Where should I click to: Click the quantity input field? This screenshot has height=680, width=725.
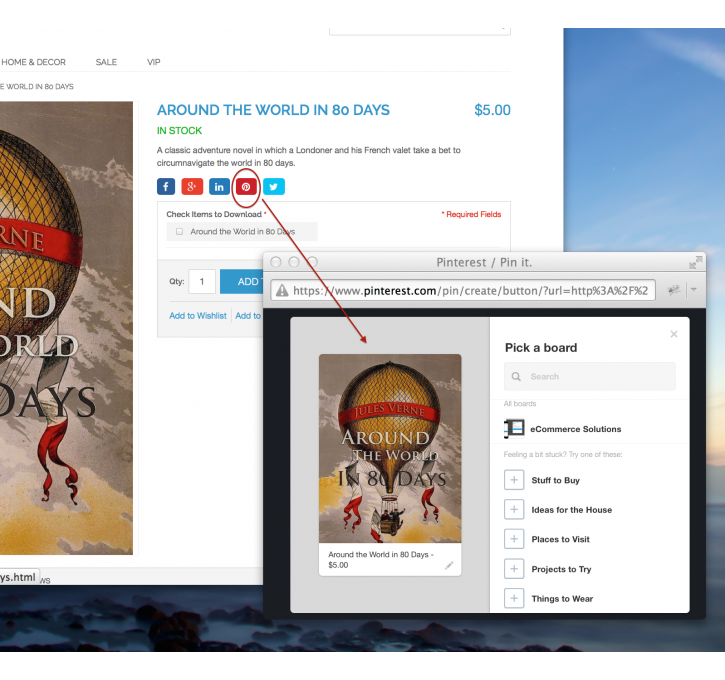click(x=202, y=282)
